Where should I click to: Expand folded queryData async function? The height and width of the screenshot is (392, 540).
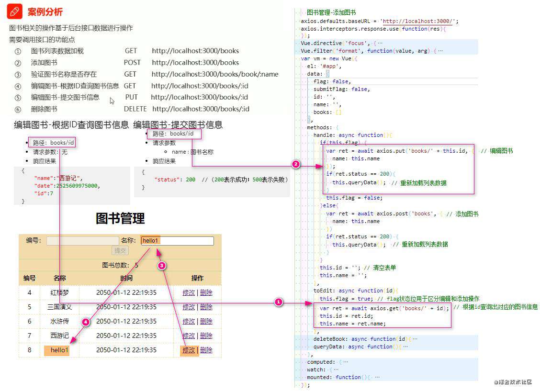pyautogui.click(x=405, y=347)
